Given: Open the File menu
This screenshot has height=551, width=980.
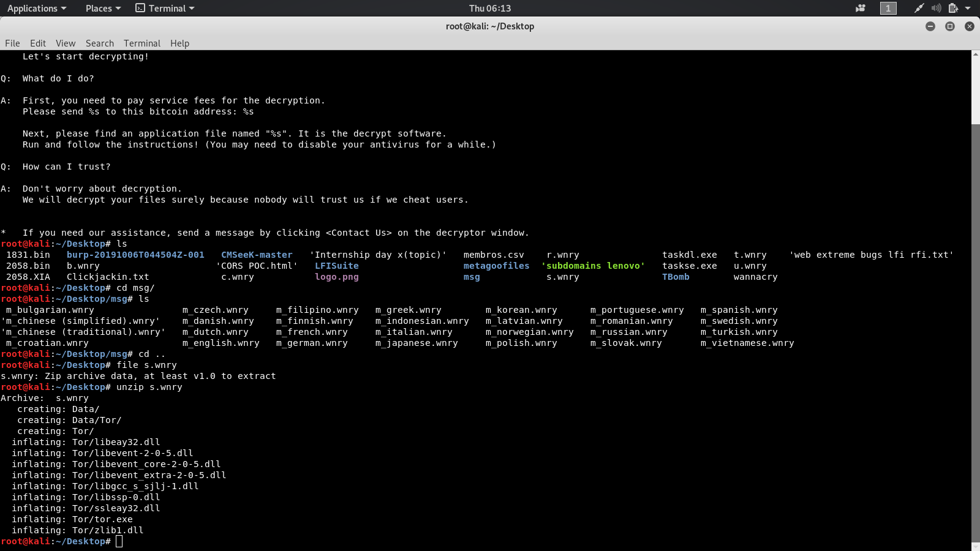Looking at the screenshot, I should (x=12, y=43).
